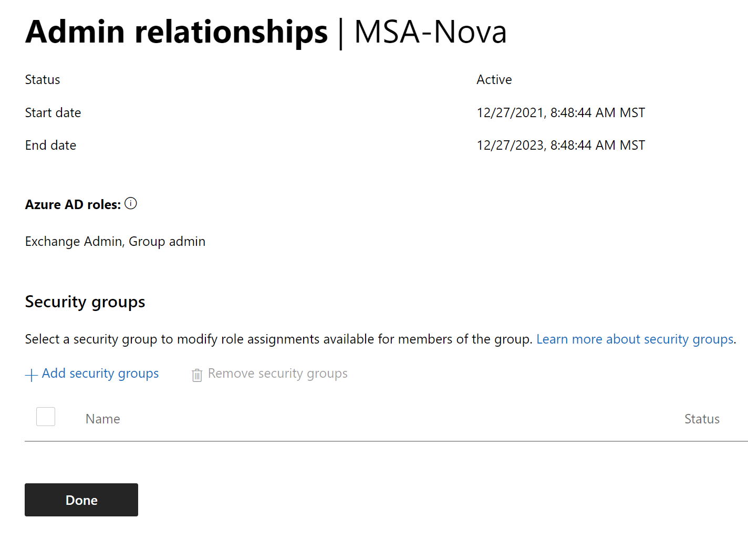
Task: Click the Add security groups label
Action: coord(100,374)
